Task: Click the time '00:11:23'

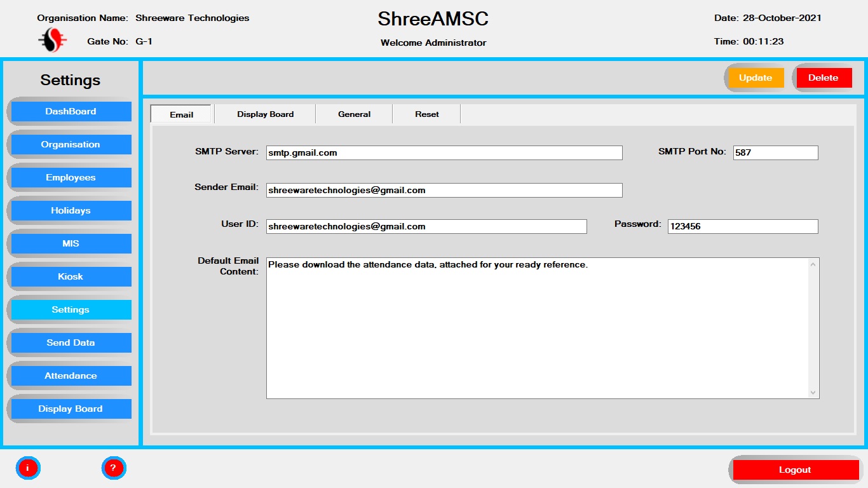Action: pyautogui.click(x=763, y=41)
